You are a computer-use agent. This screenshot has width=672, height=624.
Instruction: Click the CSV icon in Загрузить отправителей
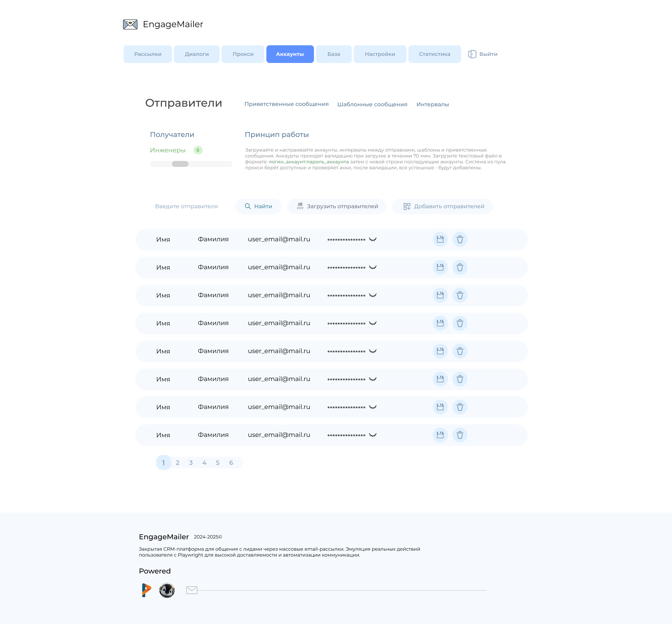pos(300,206)
